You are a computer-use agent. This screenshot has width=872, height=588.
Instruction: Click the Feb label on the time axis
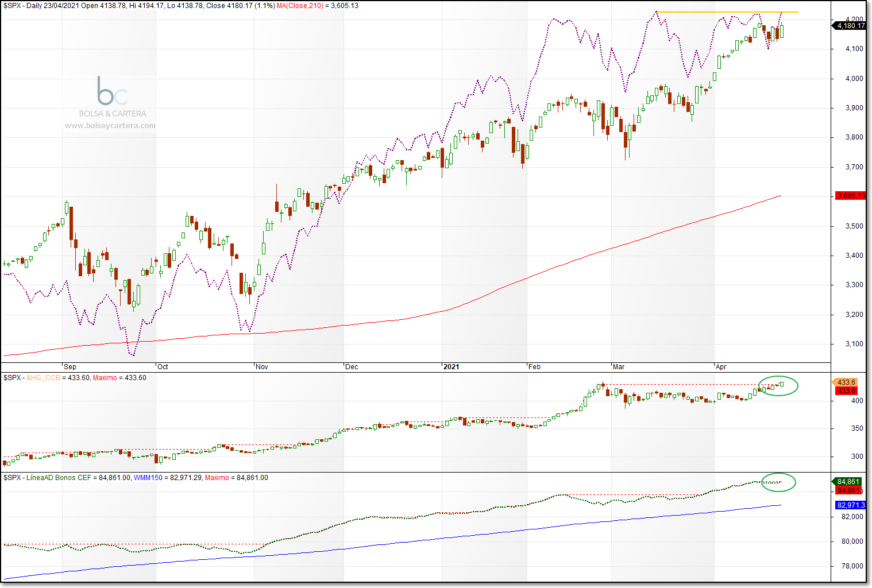point(534,367)
